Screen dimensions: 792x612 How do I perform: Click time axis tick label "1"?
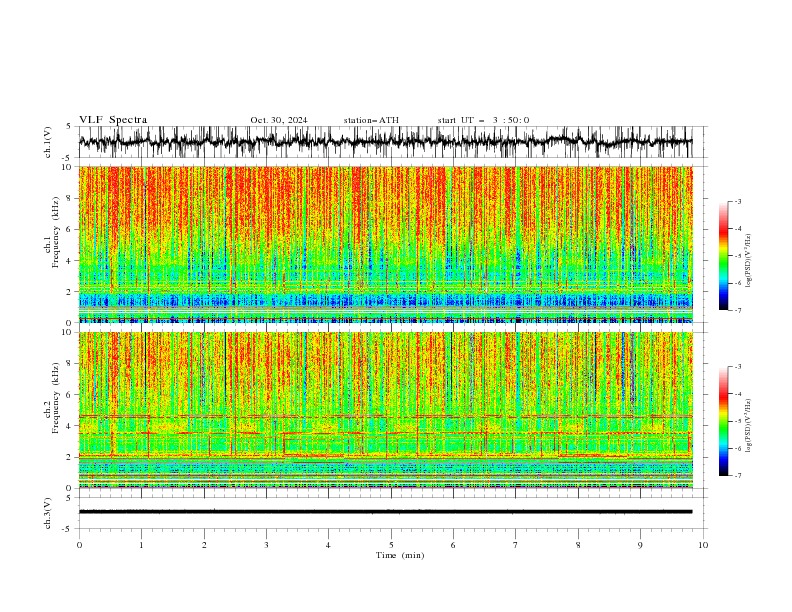142,545
